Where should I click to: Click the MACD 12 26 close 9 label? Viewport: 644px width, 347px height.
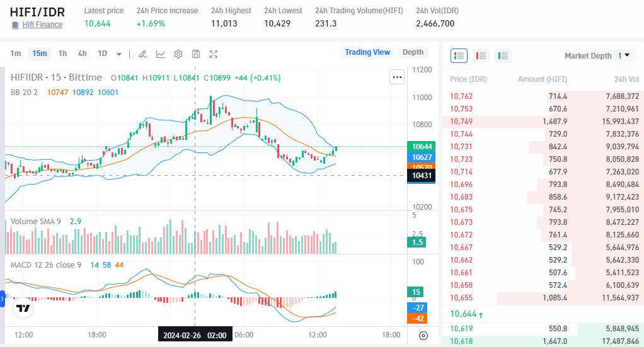coord(46,265)
